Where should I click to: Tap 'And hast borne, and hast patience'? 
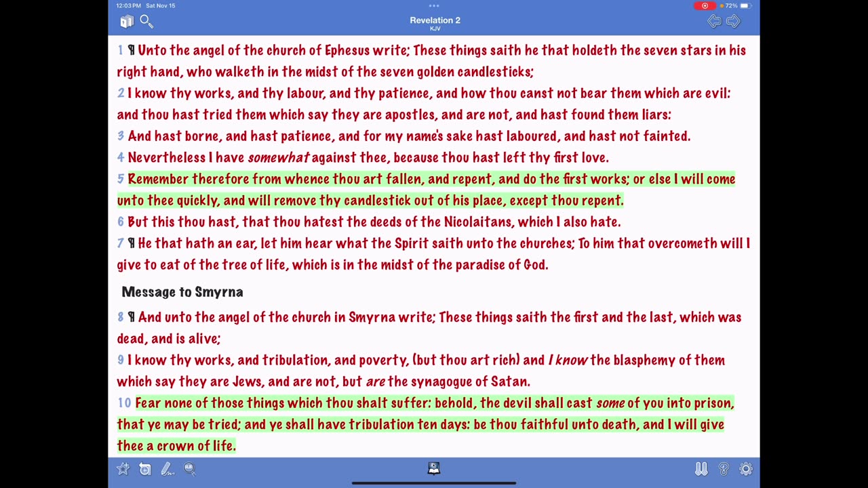click(x=231, y=136)
